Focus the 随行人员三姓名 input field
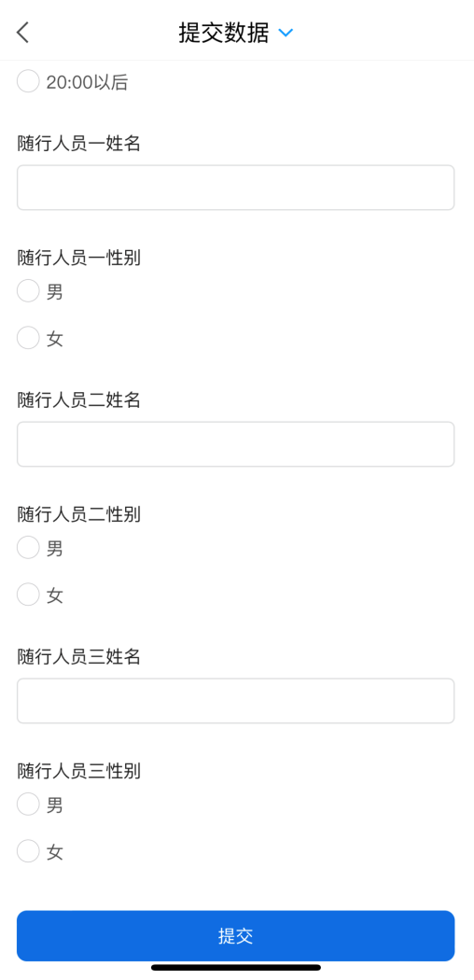Screen dimensions: 474x980 [x=235, y=701]
